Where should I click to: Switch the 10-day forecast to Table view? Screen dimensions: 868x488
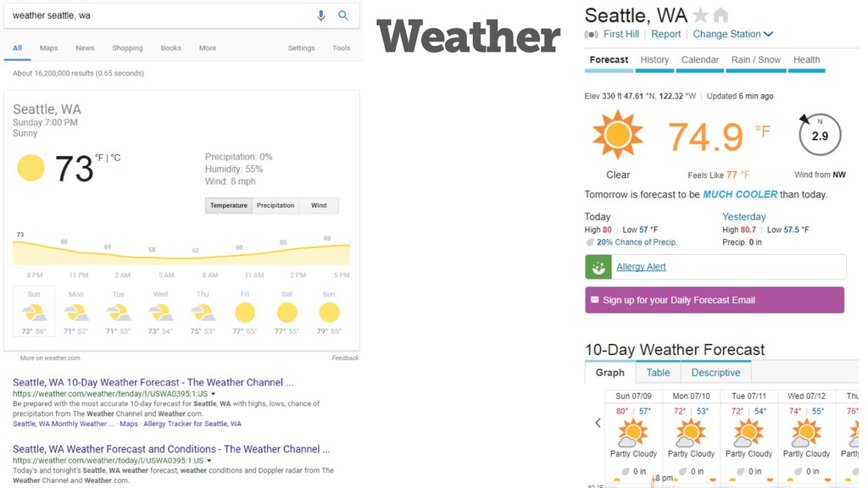[658, 373]
